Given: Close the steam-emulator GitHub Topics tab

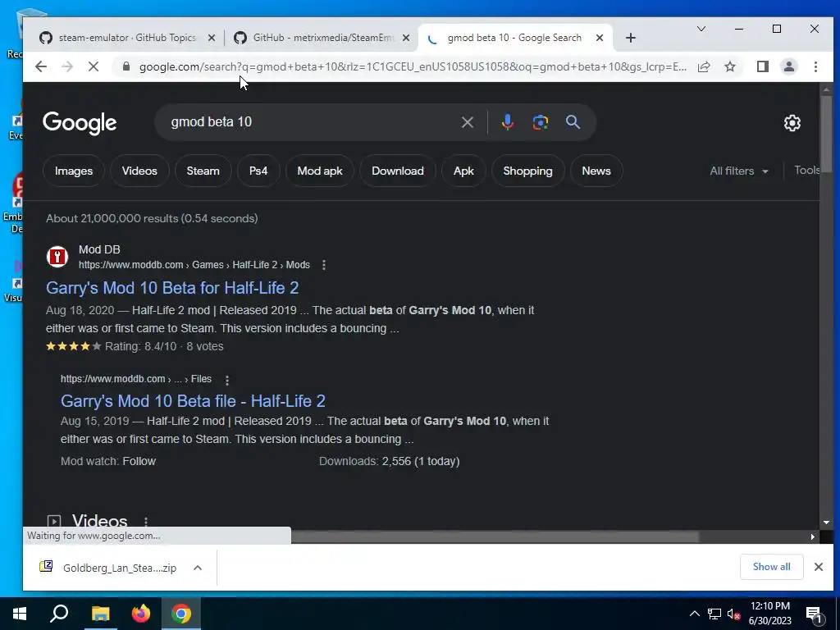Looking at the screenshot, I should pyautogui.click(x=211, y=38).
